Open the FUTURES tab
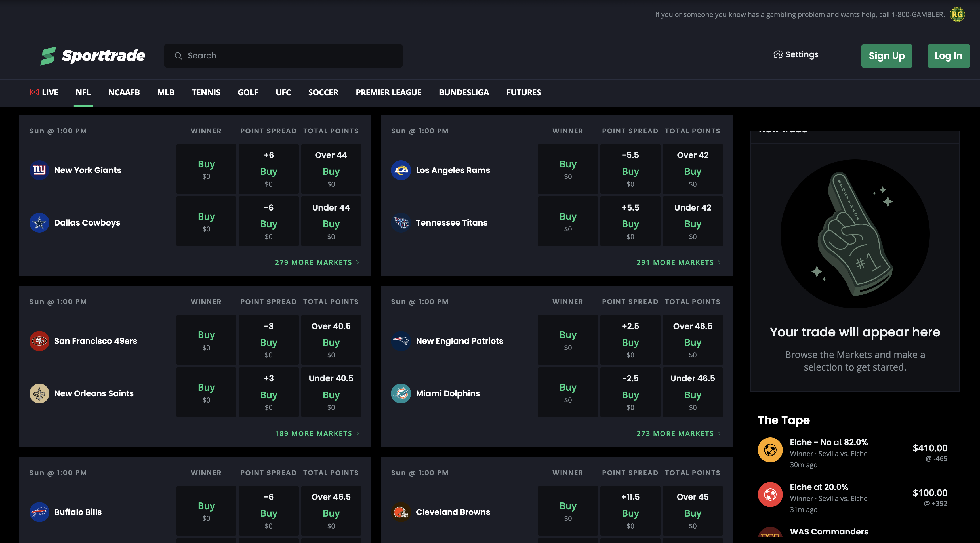 523,92
